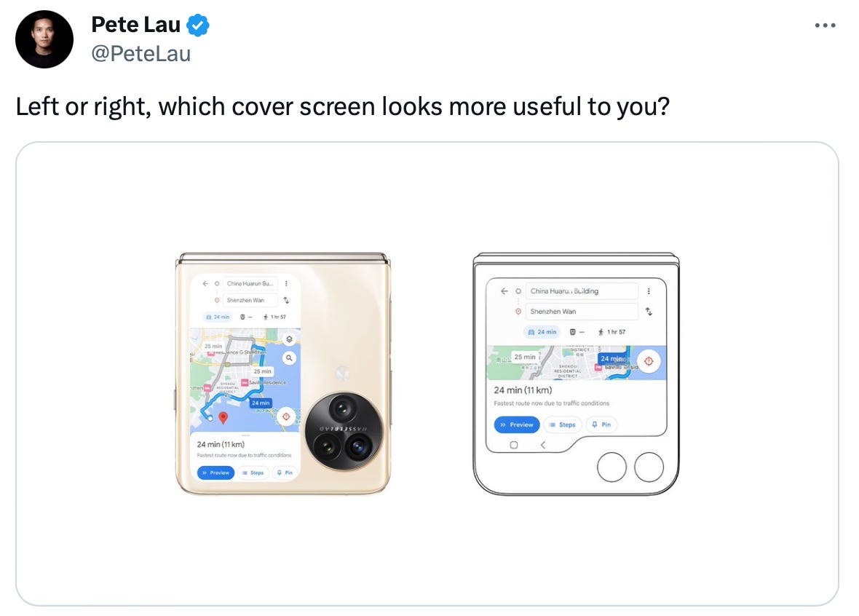859x616 pixels.
Task: Tap the square home nav icon on the right phone
Action: pos(513,445)
